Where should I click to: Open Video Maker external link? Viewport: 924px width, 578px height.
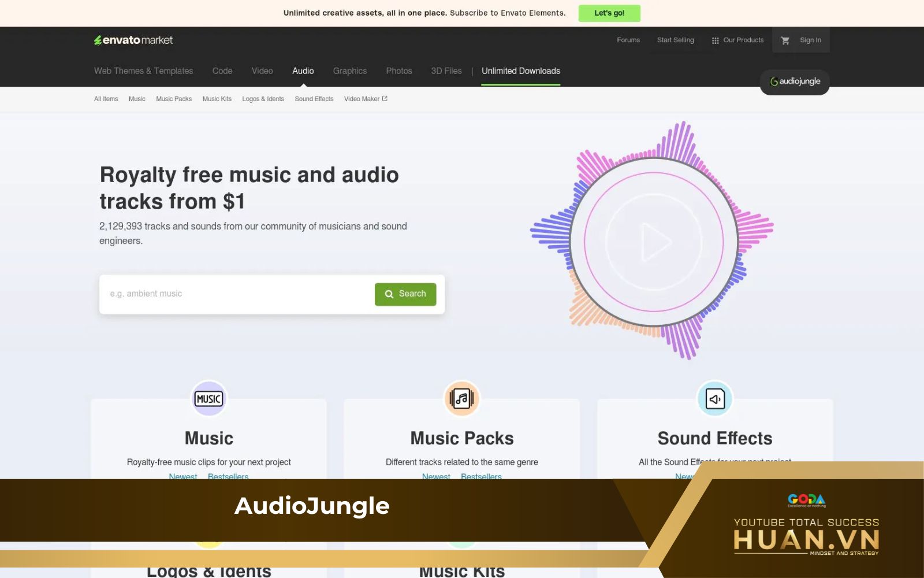point(366,99)
